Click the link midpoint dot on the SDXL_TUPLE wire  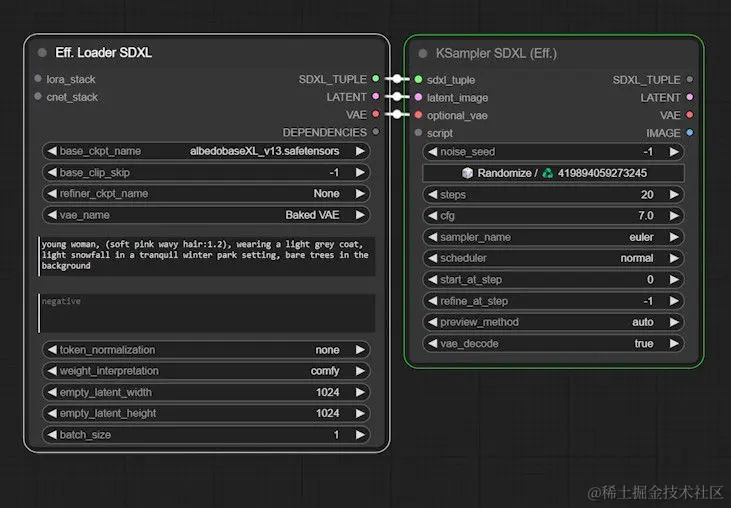pos(397,79)
